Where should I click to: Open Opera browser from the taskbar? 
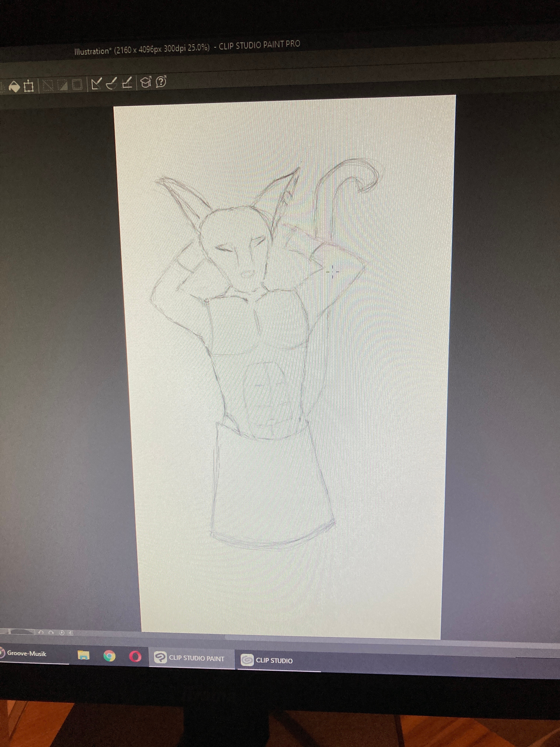135,656
